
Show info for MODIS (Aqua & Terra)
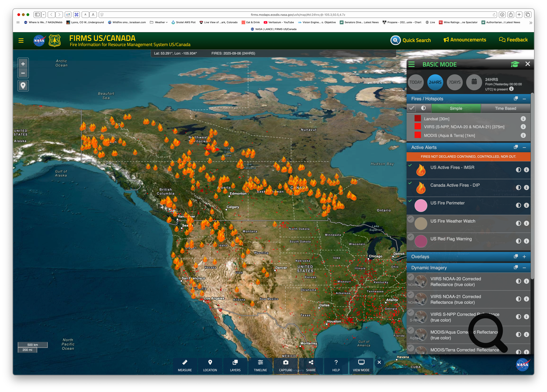523,135
